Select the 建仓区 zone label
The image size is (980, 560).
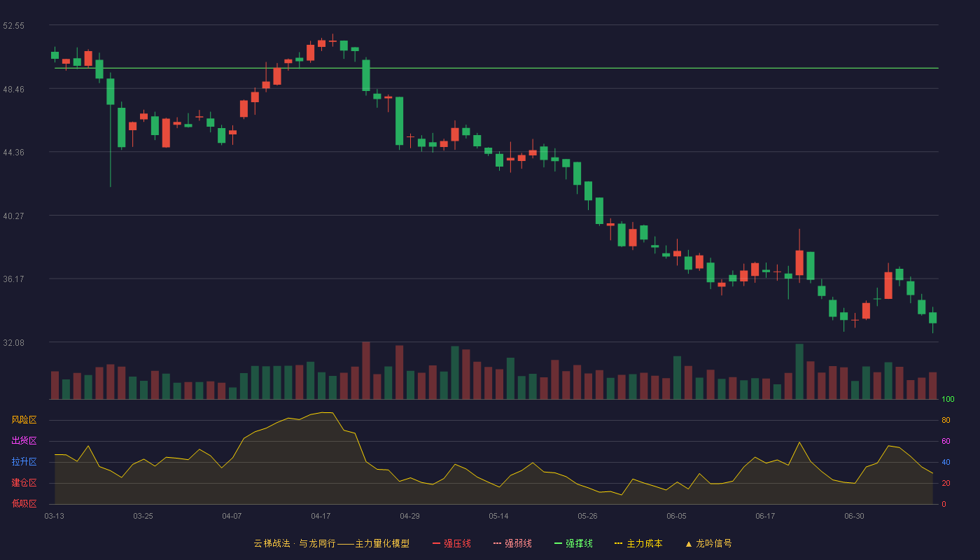24,483
